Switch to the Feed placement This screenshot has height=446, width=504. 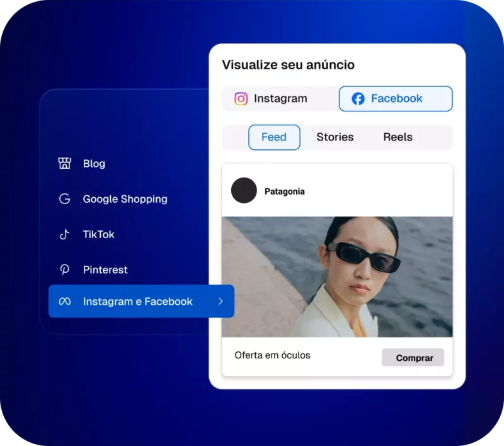274,137
